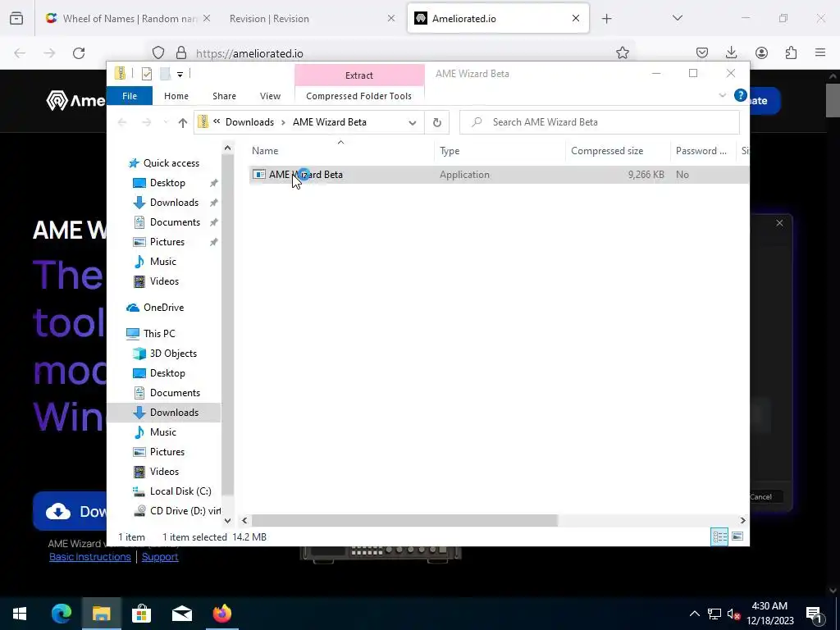Screen dimensions: 840x630
Task: Go up one folder level arrow
Action: [183, 123]
